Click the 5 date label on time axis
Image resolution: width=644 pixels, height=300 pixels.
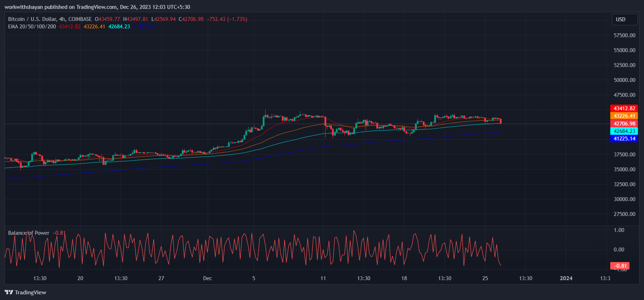tap(254, 278)
